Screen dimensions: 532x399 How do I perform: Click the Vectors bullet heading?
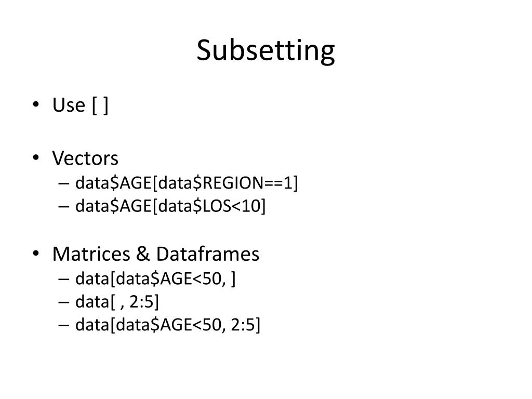pyautogui.click(x=85, y=158)
